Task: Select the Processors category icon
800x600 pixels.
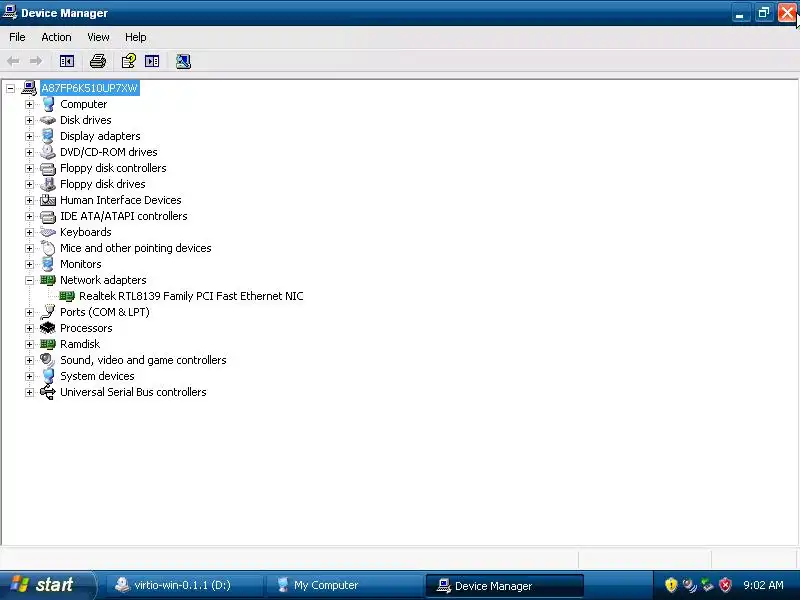Action: 48,328
